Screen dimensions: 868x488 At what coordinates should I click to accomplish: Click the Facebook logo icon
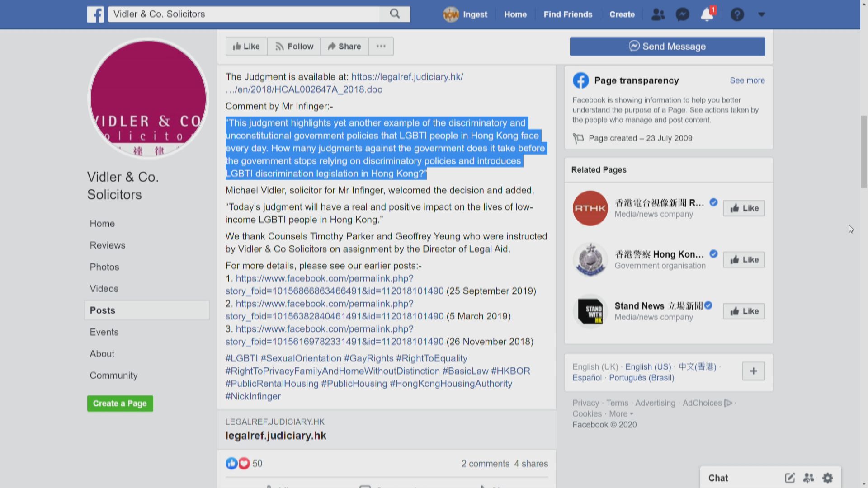(x=95, y=14)
